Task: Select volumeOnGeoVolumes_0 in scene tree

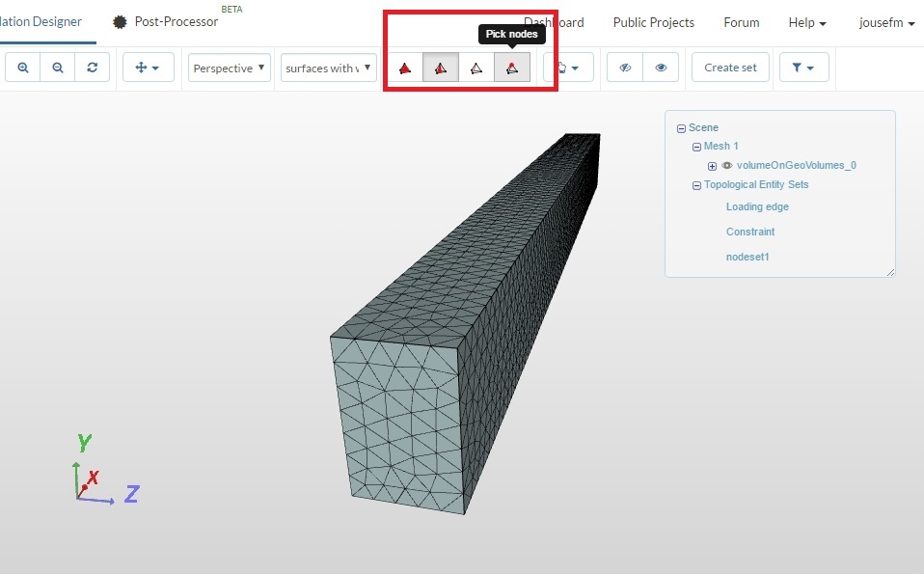Action: click(x=796, y=165)
